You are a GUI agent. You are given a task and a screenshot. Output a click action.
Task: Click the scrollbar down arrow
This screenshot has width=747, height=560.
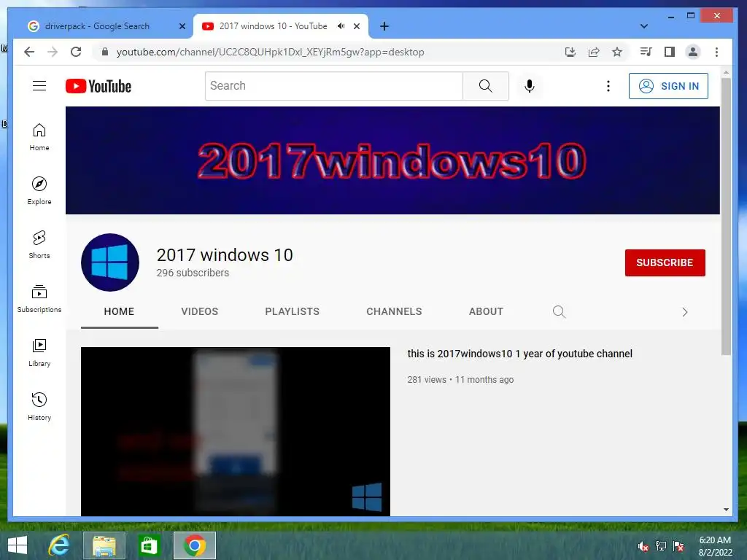(x=726, y=510)
